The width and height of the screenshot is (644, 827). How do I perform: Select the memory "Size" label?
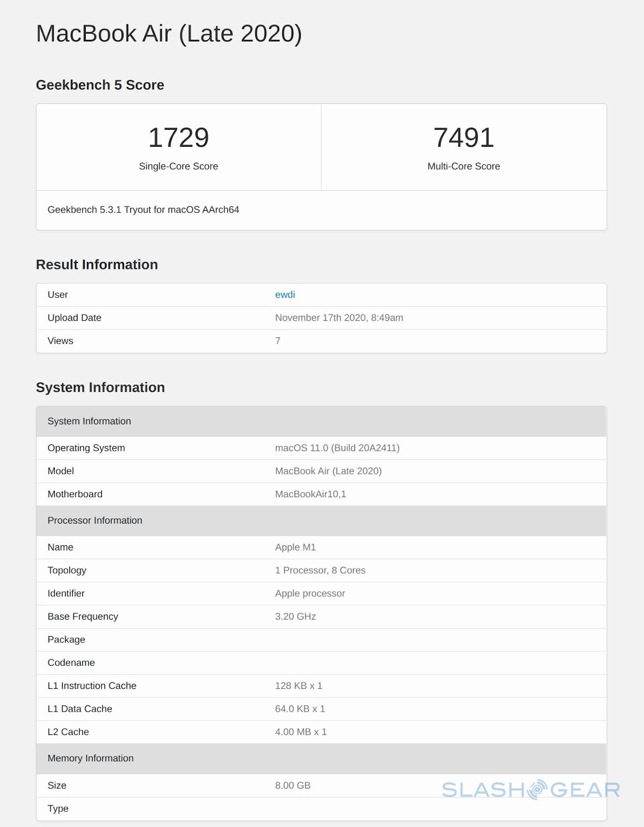coord(57,786)
